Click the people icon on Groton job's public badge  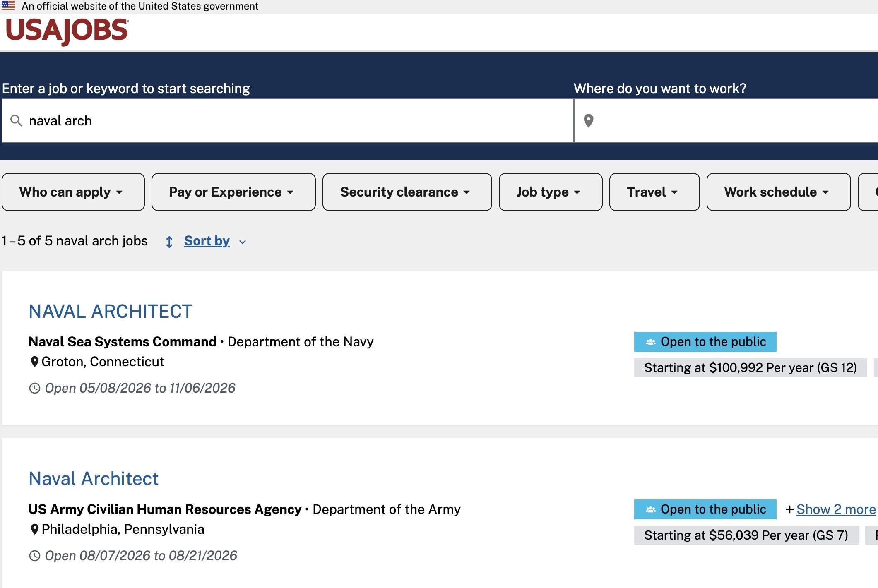(x=650, y=342)
